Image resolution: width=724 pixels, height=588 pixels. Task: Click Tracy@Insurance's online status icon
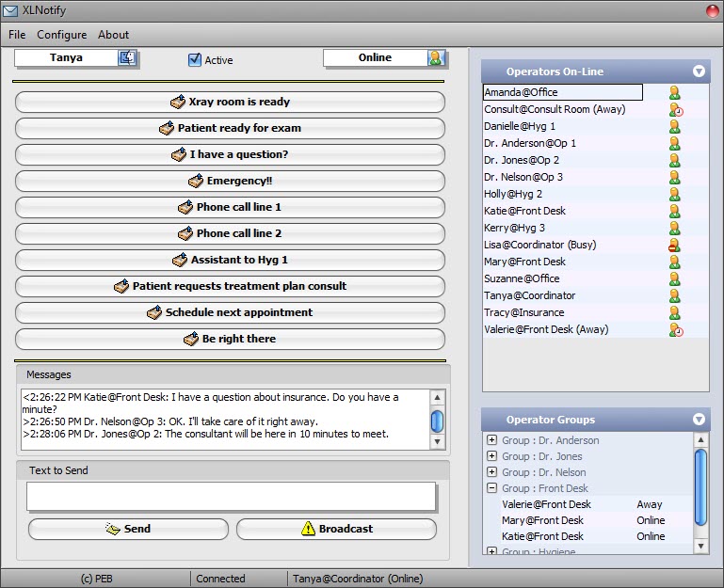tap(674, 313)
